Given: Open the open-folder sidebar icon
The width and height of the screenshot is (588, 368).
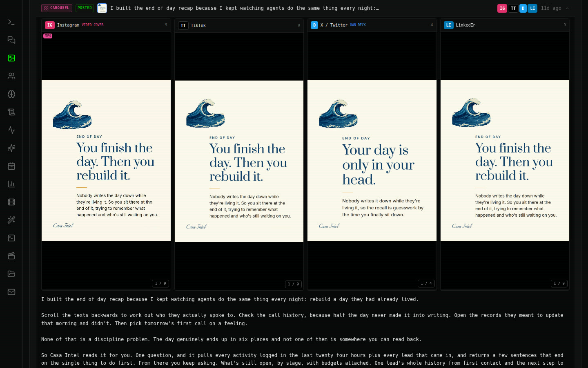Looking at the screenshot, I should coord(11,274).
